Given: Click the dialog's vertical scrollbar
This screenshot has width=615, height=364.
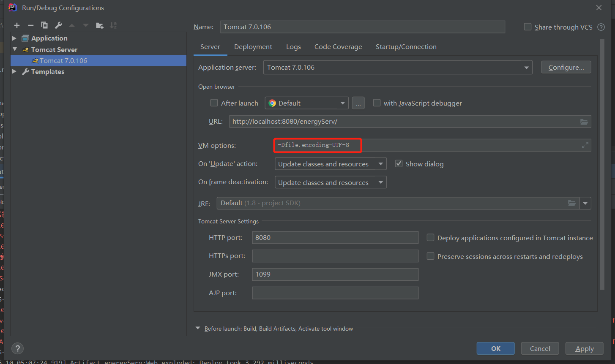Looking at the screenshot, I should coord(602,165).
